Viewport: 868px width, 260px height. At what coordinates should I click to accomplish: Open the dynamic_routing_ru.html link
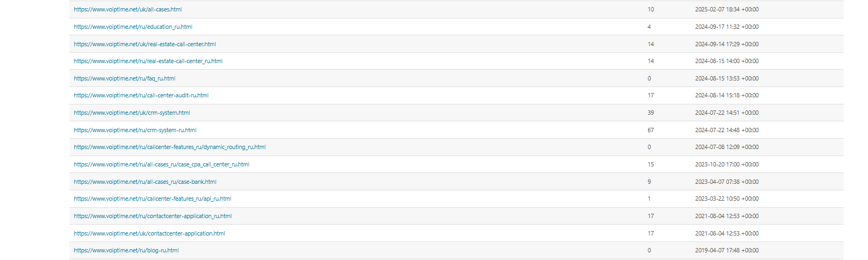[169, 147]
